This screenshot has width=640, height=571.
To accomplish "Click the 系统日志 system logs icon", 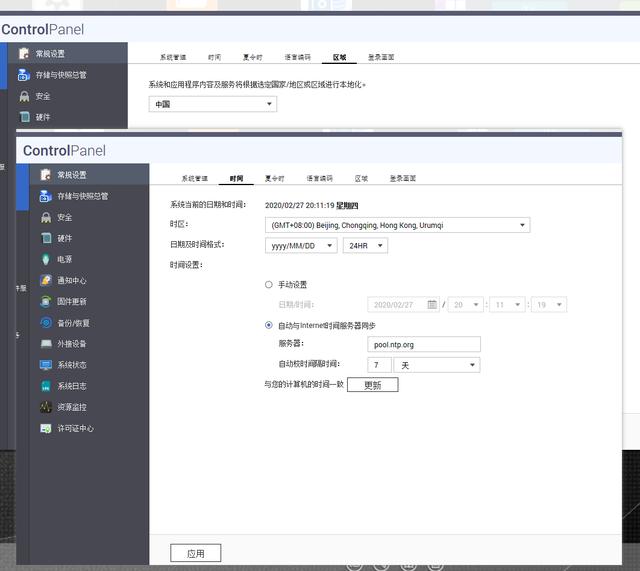I will [x=46, y=386].
